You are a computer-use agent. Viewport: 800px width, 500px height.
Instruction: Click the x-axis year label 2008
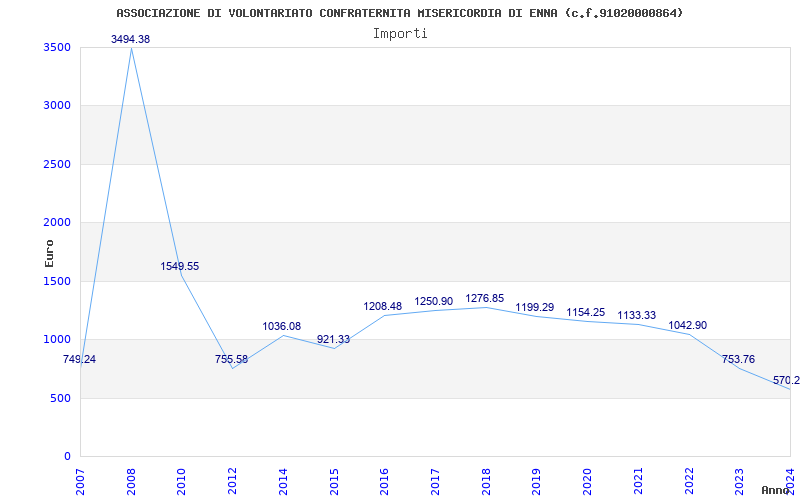point(131,482)
